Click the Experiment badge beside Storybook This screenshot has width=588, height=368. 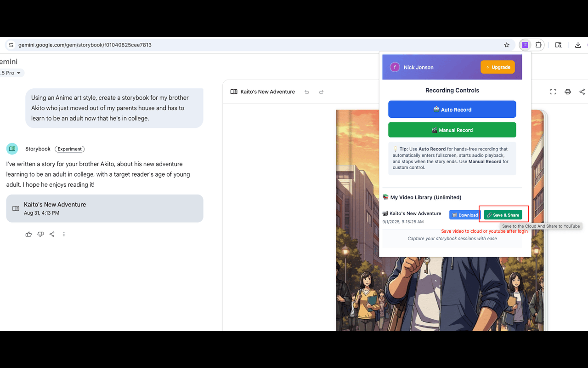pyautogui.click(x=70, y=149)
